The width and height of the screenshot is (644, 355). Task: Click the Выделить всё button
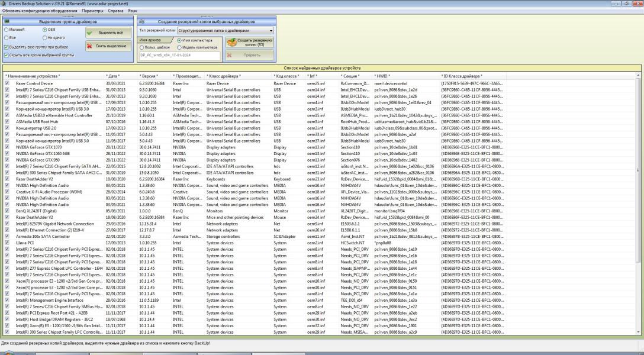point(108,33)
